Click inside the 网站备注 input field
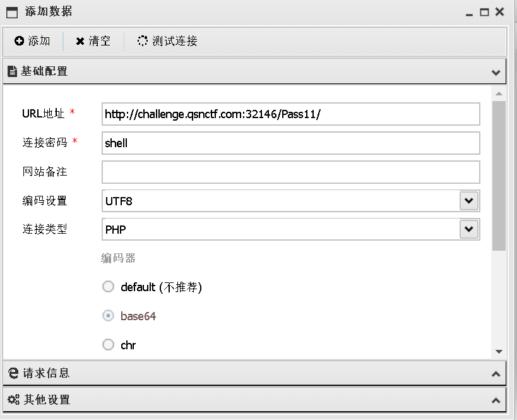Screen dimensions: 517x420 (x=290, y=172)
